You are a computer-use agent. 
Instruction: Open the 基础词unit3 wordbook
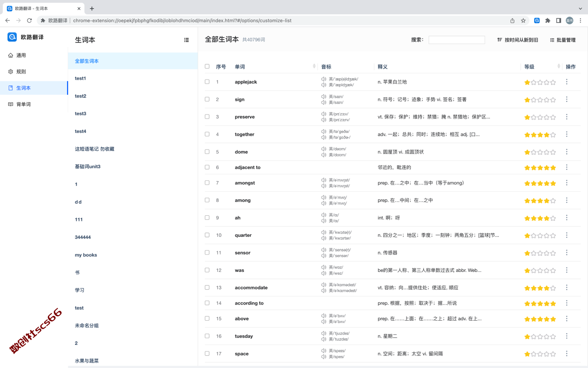coord(133,167)
